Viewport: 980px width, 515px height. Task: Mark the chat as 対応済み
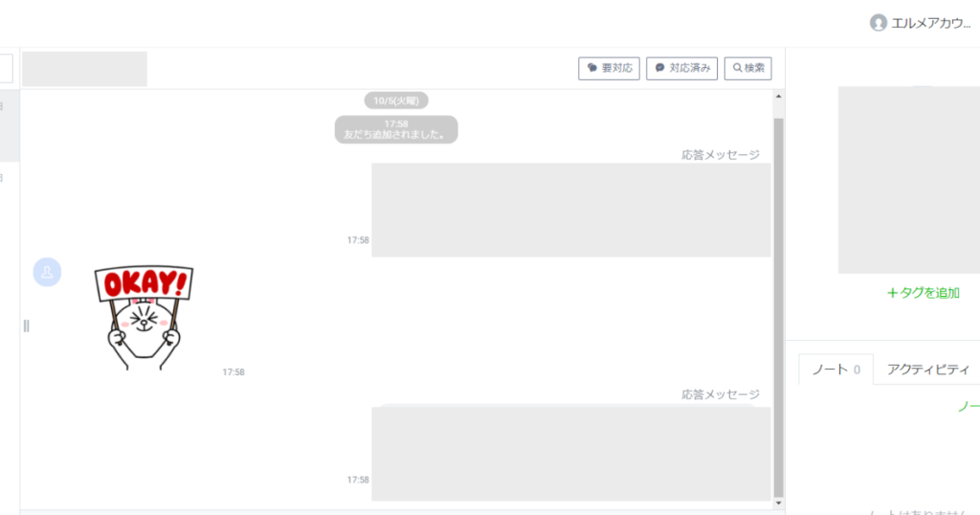point(681,68)
